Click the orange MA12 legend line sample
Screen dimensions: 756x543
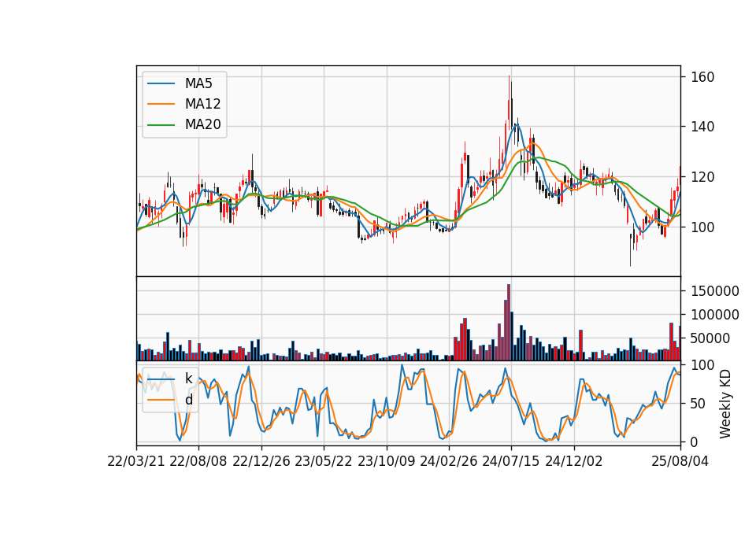click(x=161, y=104)
